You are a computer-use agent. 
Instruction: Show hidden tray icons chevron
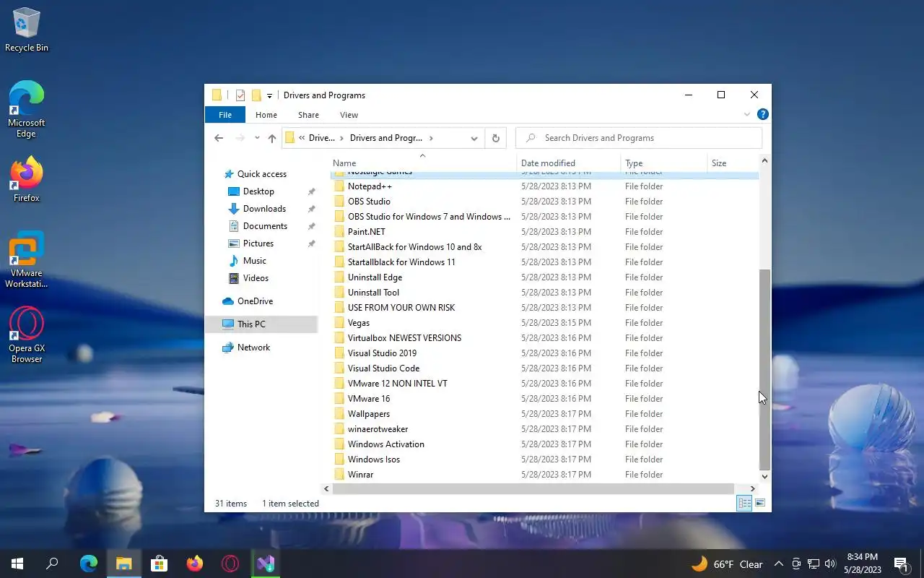(778, 564)
